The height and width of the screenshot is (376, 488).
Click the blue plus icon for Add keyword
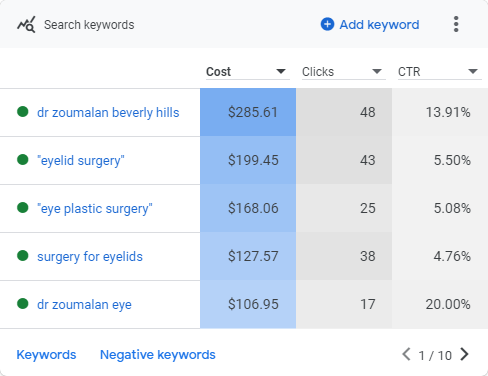click(x=327, y=24)
